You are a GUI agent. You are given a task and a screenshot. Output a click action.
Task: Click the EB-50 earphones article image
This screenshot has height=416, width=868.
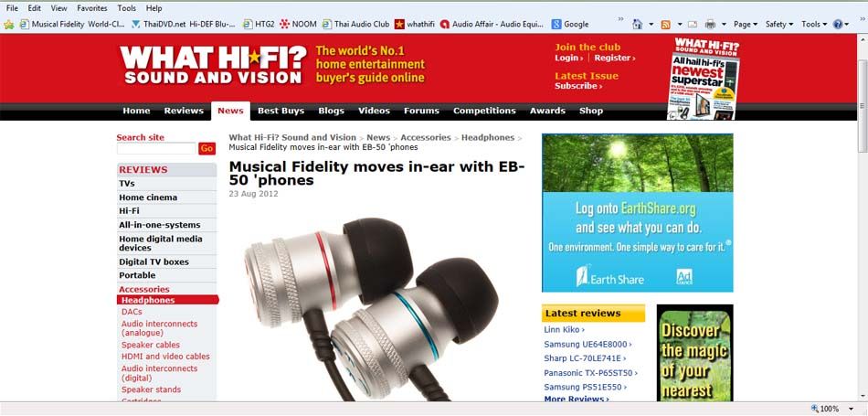[372, 309]
